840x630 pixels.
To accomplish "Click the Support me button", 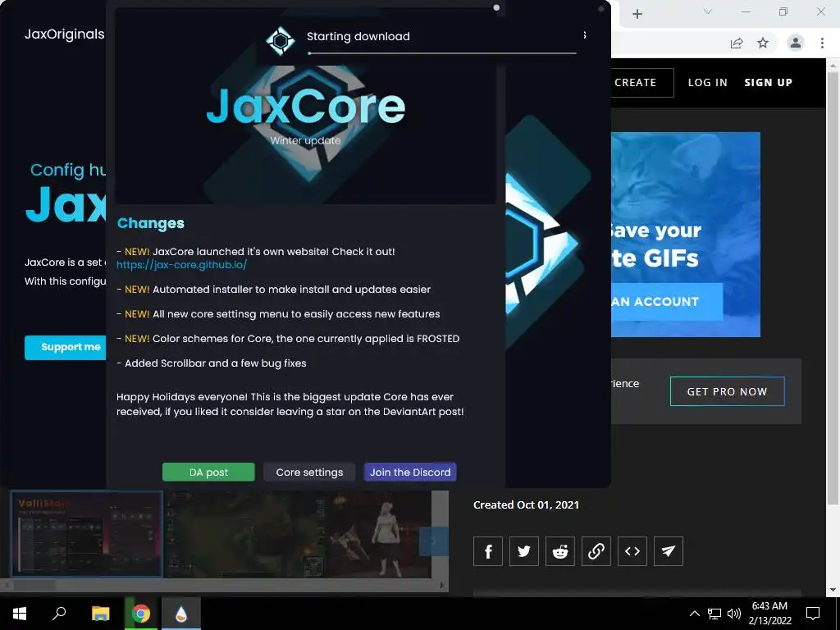I will tap(66, 347).
